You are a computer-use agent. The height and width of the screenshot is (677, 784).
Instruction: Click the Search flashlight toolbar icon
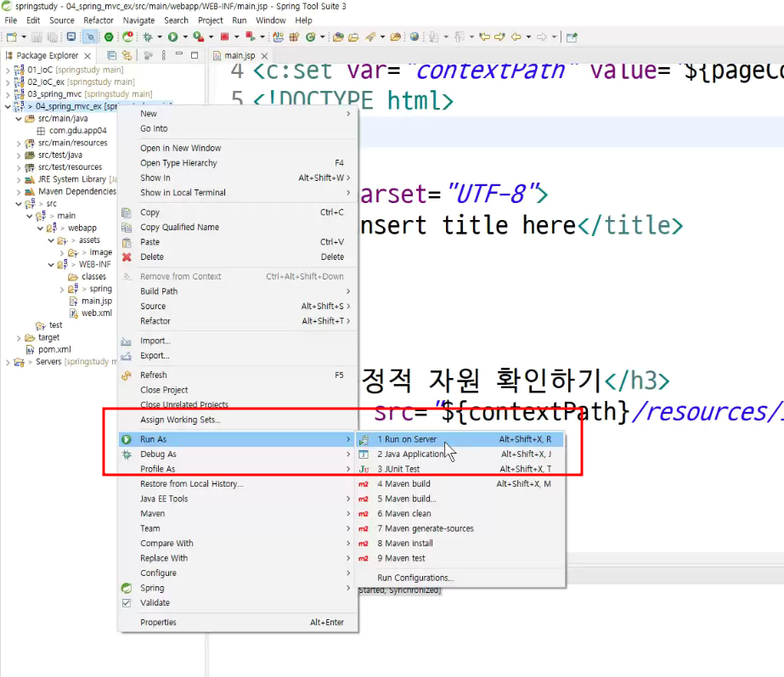[369, 37]
